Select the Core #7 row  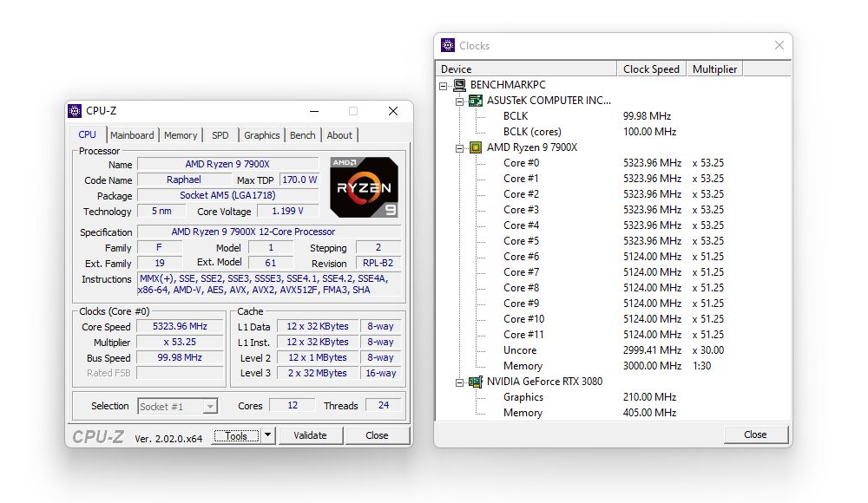(614, 272)
